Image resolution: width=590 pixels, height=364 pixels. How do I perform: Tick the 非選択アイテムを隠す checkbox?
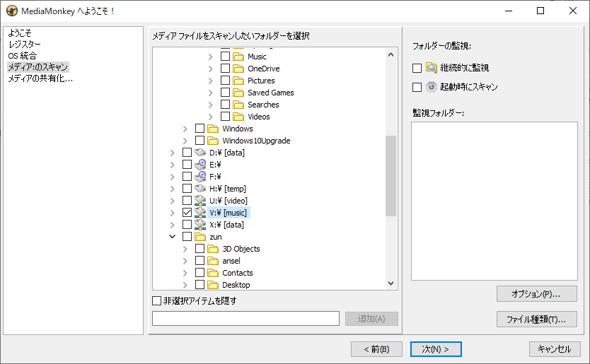pos(156,301)
